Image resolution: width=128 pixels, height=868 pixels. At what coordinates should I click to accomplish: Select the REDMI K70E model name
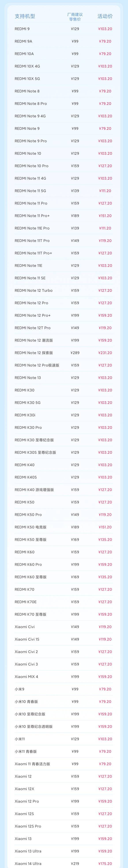click(x=26, y=602)
